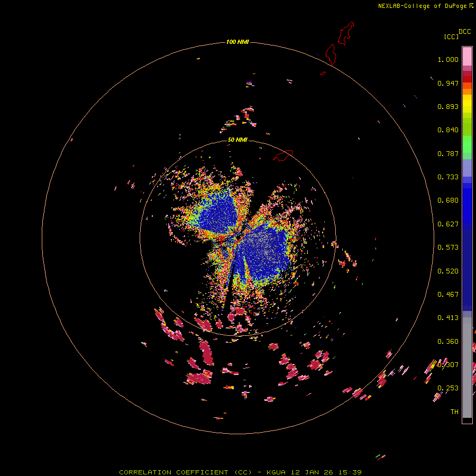Image resolution: width=476 pixels, height=476 pixels.
Task: Click the 0.893 legend value
Action: (448, 106)
